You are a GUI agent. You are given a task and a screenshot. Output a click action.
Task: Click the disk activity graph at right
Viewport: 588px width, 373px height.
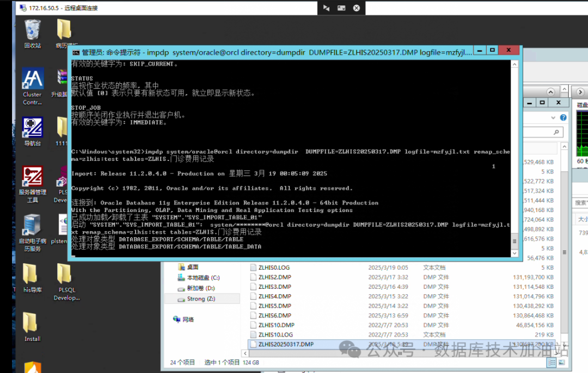click(582, 133)
